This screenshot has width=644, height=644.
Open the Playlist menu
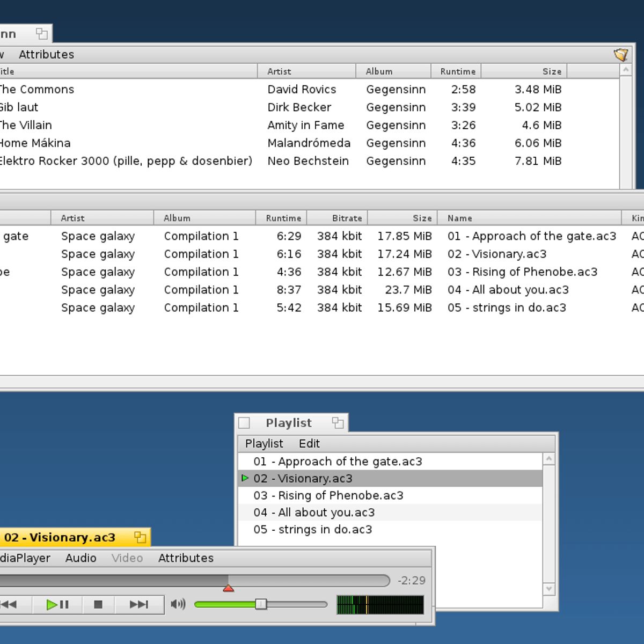click(x=264, y=444)
